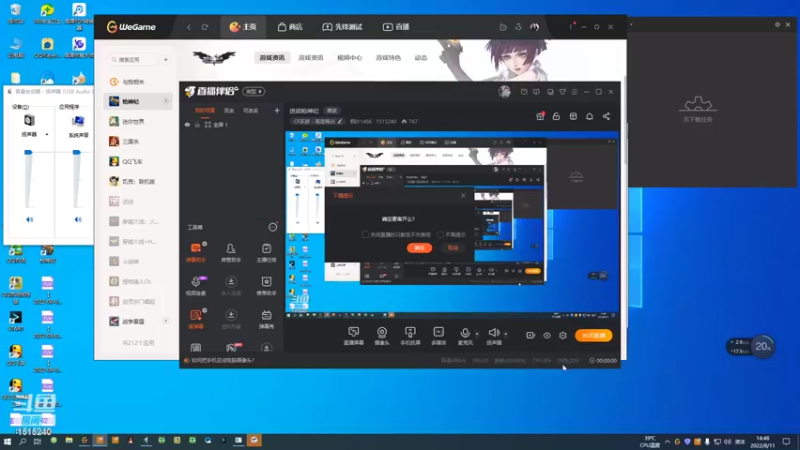Add a 直播屏幕 screen source
Screen dimensions: 800x450
pyautogui.click(x=354, y=336)
